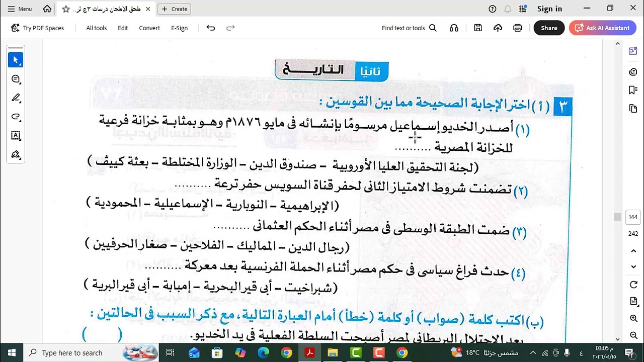The image size is (644, 362).
Task: Select the E-Sign menu item
Action: point(179,28)
